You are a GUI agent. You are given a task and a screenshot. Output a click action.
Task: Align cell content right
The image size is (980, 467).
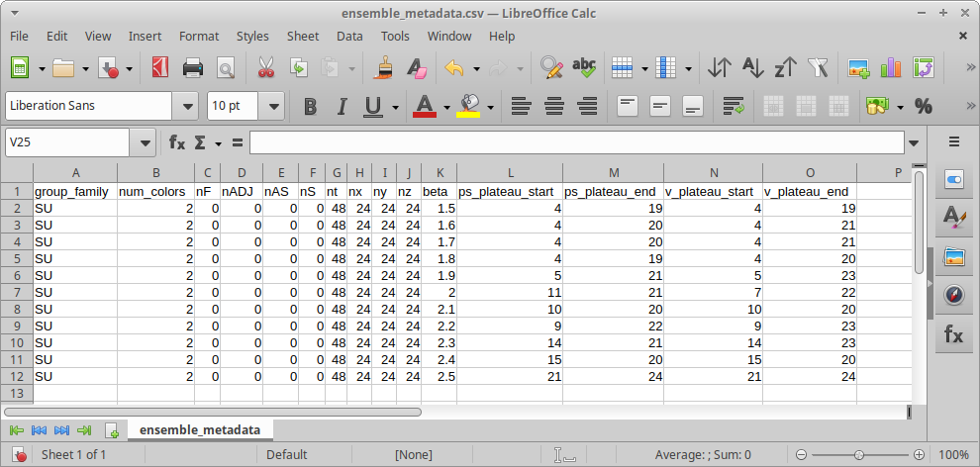pos(587,106)
